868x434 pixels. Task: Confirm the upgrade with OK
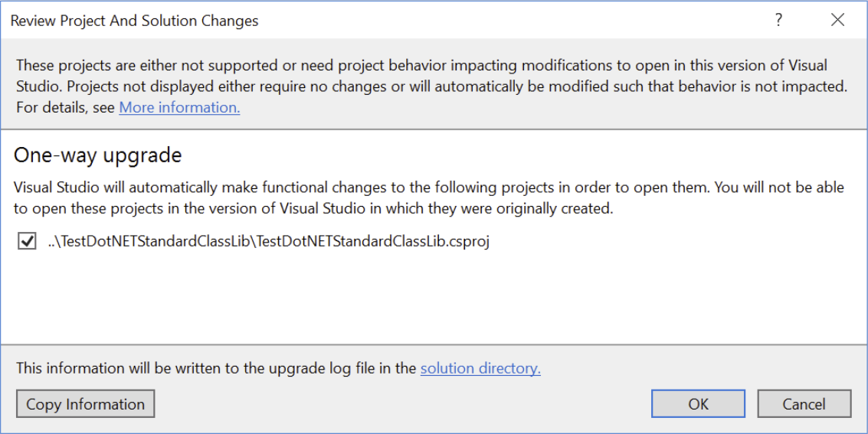tap(698, 404)
